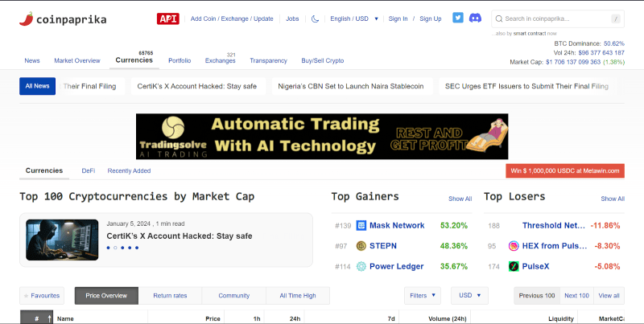Click Win $1,000,000 USDC at Metawin button
The image size is (644, 324).
tap(565, 171)
